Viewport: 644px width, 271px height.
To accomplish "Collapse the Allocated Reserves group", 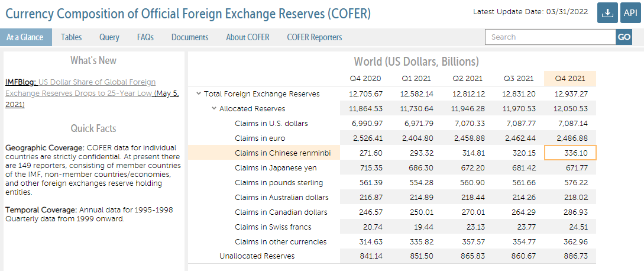I will point(214,109).
